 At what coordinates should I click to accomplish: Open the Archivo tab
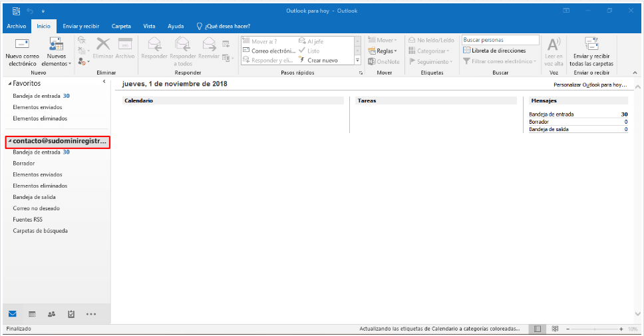tap(17, 26)
